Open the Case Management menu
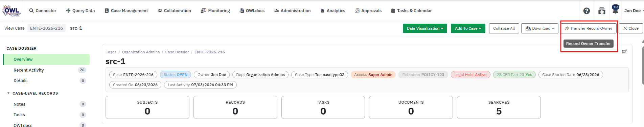The width and height of the screenshot is (644, 127). [126, 11]
